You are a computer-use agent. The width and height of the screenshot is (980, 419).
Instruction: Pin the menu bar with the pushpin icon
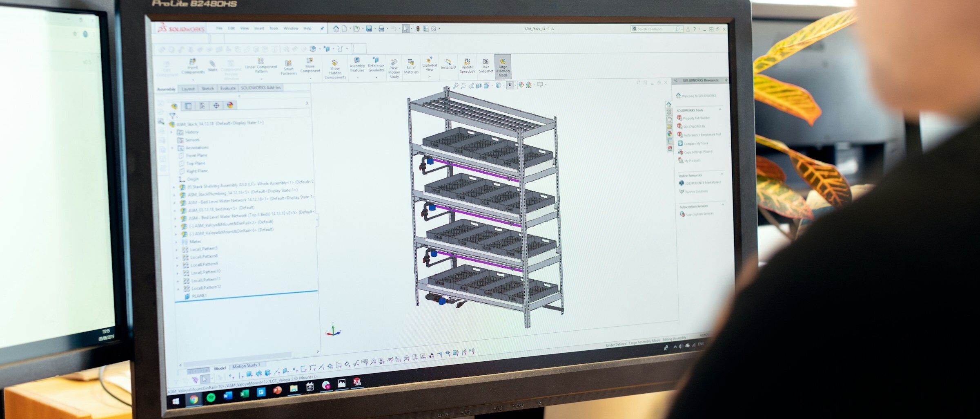[322, 29]
